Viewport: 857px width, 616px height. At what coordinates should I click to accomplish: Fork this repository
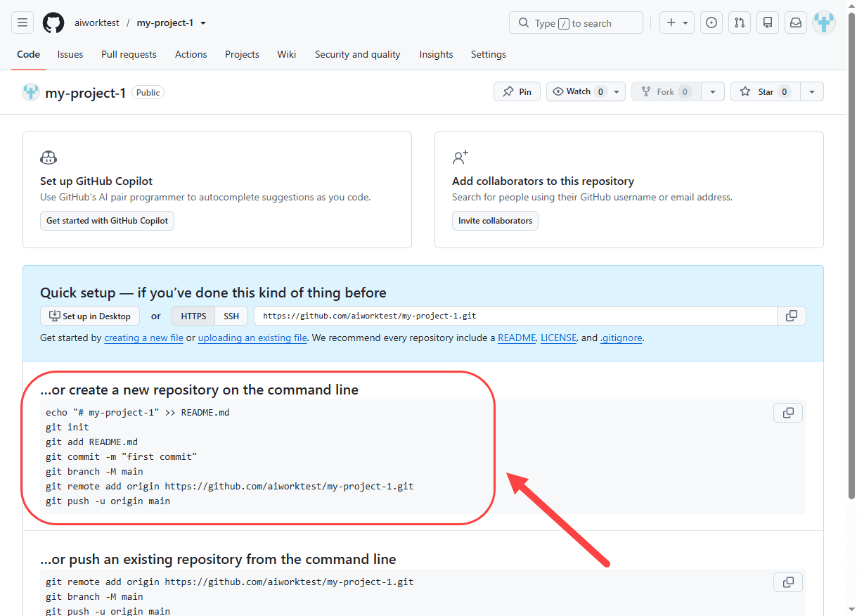tap(666, 91)
